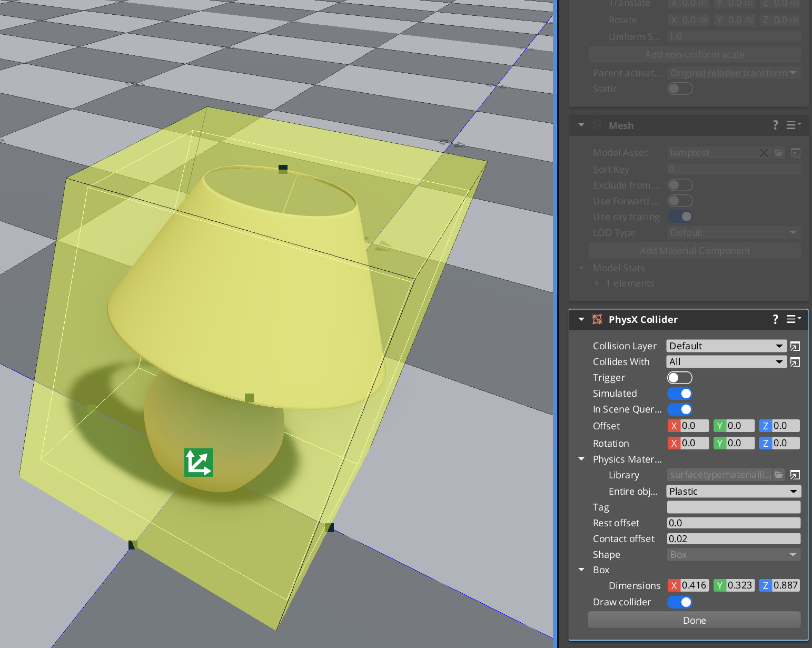Click the Mesh component help icon

pyautogui.click(x=775, y=125)
